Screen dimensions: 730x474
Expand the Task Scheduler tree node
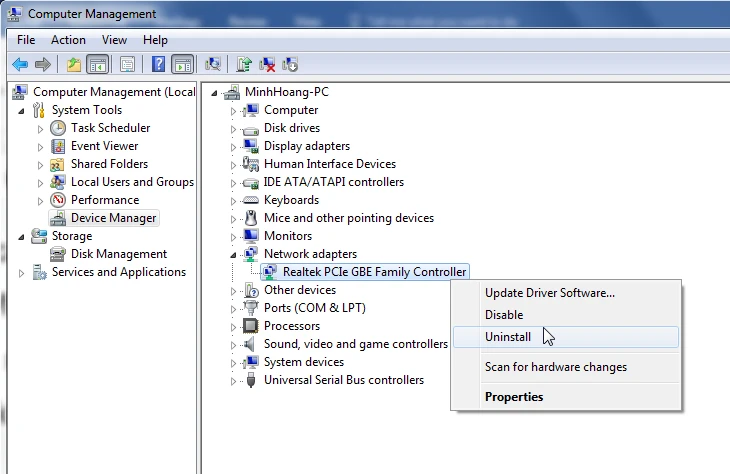[41, 129]
